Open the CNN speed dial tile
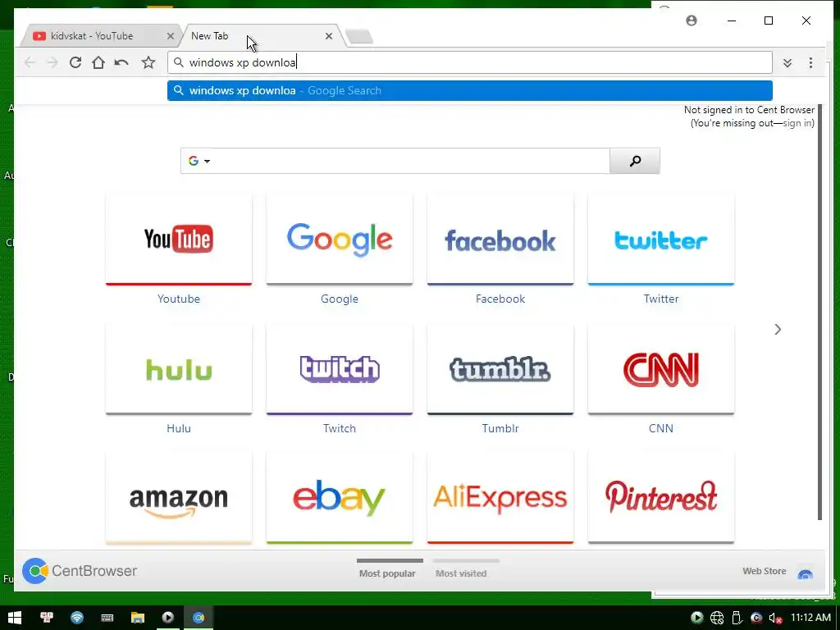This screenshot has width=840, height=630. click(660, 368)
